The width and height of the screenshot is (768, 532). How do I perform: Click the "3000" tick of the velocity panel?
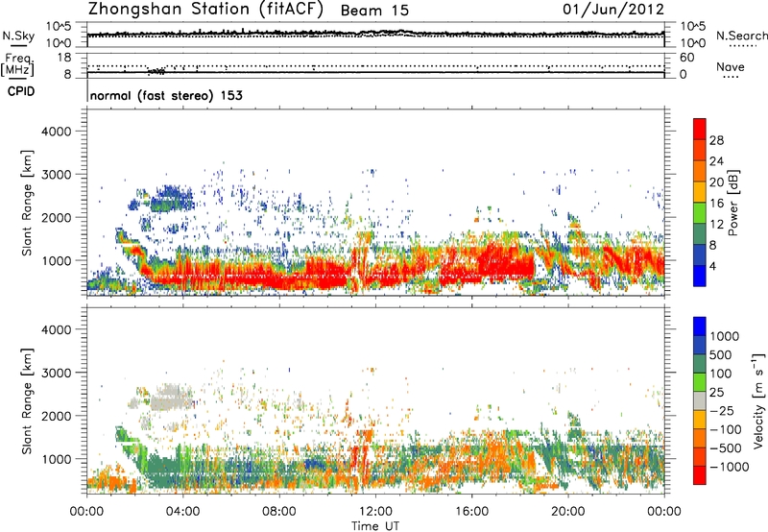(x=57, y=373)
